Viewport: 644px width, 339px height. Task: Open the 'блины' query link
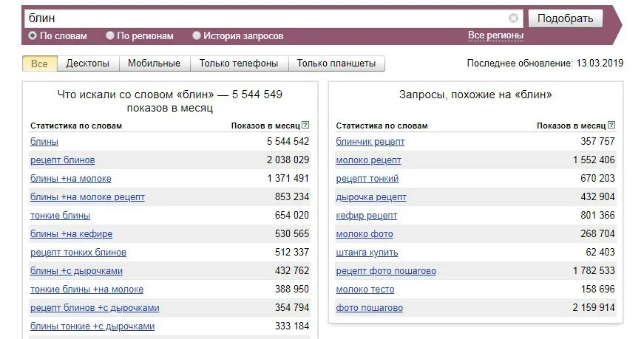coord(44,142)
